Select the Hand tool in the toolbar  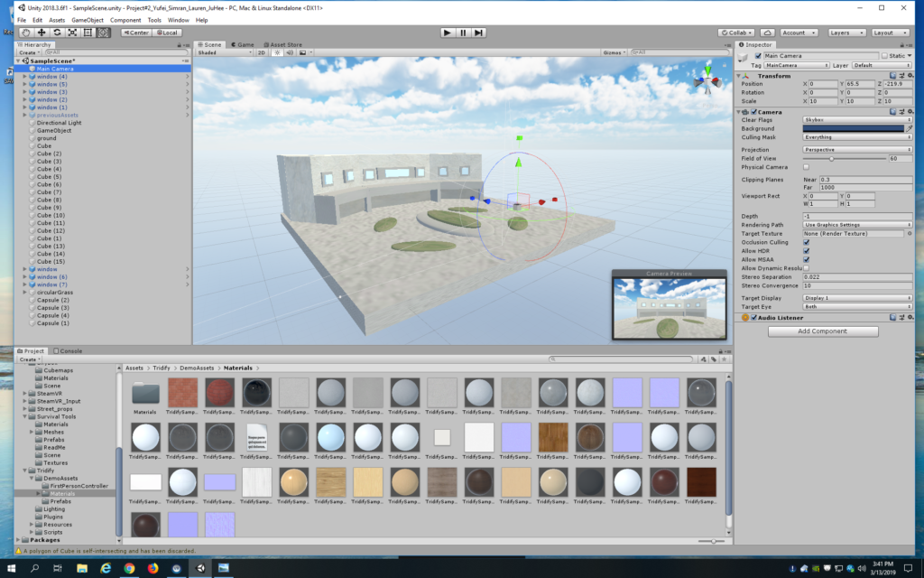click(x=26, y=33)
